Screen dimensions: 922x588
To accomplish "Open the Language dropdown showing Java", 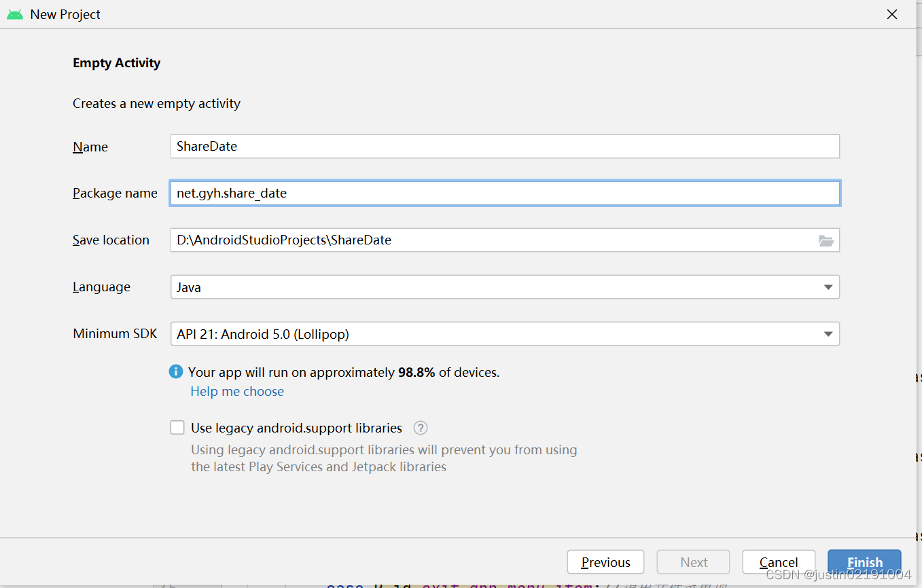I will click(x=504, y=287).
